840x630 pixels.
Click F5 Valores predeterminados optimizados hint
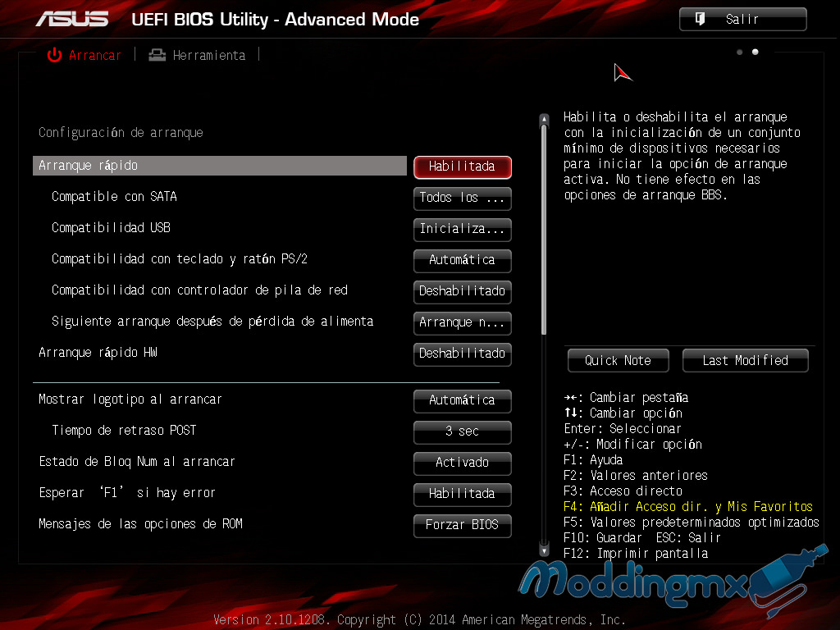point(692,522)
